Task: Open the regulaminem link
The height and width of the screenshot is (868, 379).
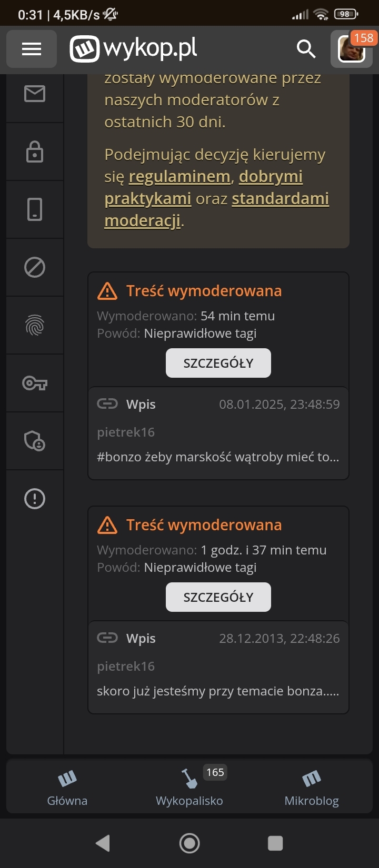Action: coord(179,177)
